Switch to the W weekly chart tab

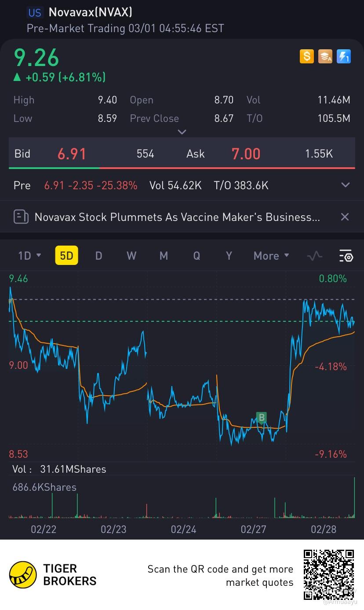[131, 256]
